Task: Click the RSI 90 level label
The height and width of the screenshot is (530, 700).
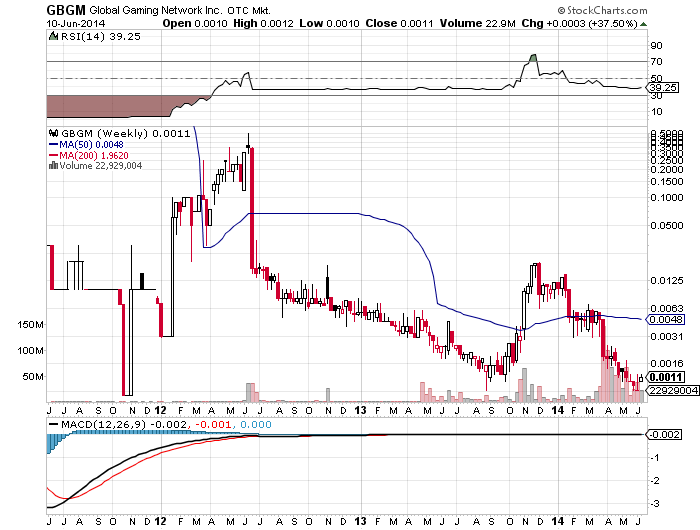Action: tap(657, 46)
